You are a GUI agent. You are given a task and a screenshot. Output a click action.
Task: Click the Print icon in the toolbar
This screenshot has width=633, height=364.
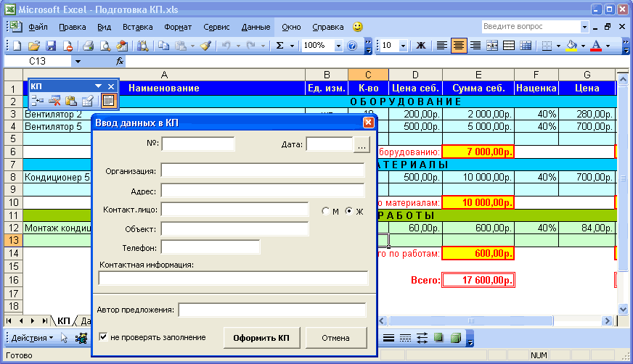coord(88,45)
